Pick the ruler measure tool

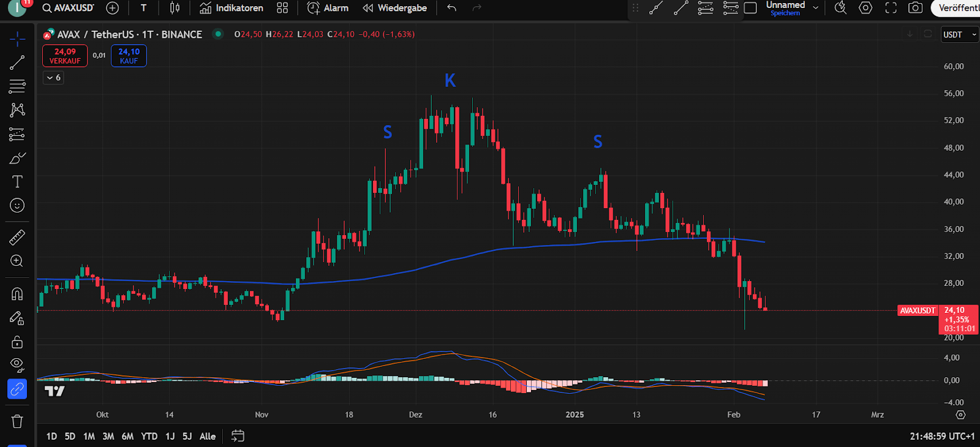pos(17,237)
